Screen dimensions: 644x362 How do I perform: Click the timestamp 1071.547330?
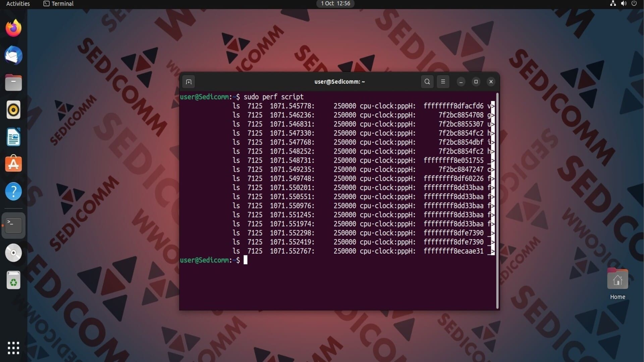pyautogui.click(x=292, y=133)
